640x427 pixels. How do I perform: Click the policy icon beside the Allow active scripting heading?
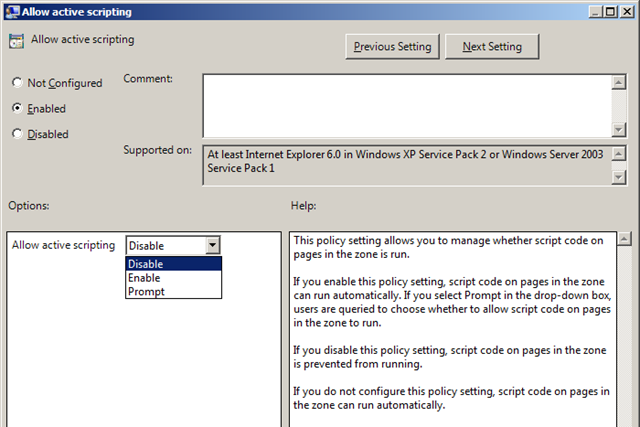[x=15, y=41]
